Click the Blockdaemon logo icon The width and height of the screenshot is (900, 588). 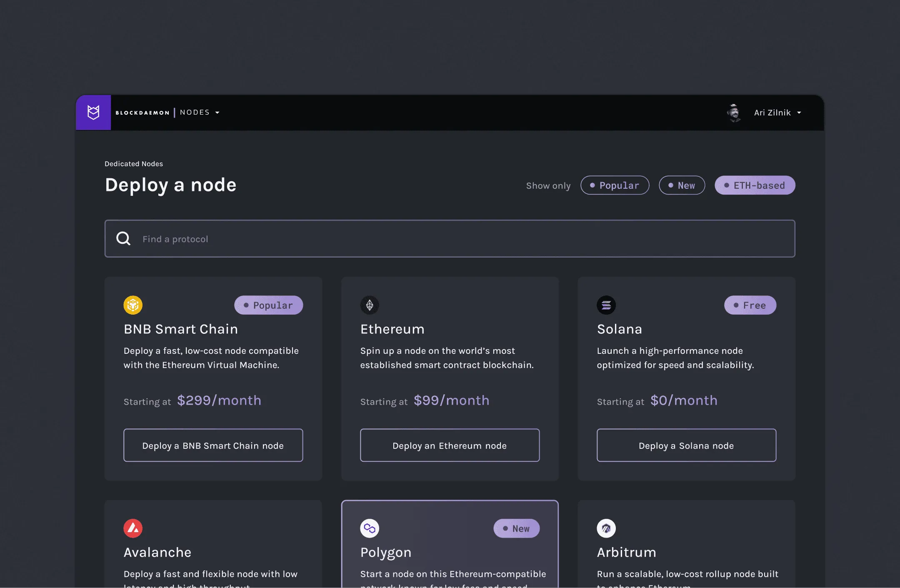click(93, 112)
